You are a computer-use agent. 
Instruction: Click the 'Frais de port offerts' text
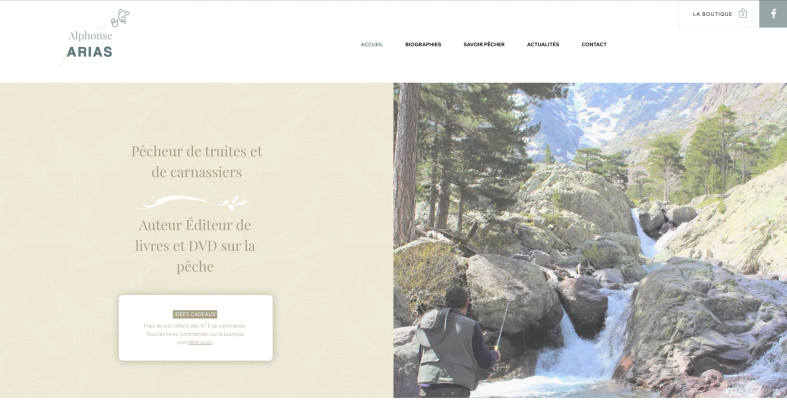(x=195, y=326)
